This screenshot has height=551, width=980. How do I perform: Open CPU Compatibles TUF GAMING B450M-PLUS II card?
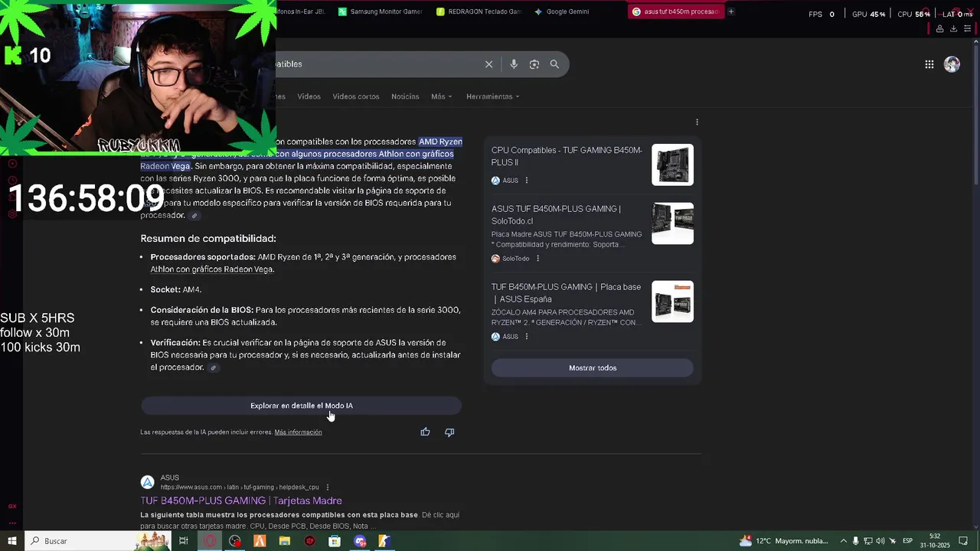(567, 156)
